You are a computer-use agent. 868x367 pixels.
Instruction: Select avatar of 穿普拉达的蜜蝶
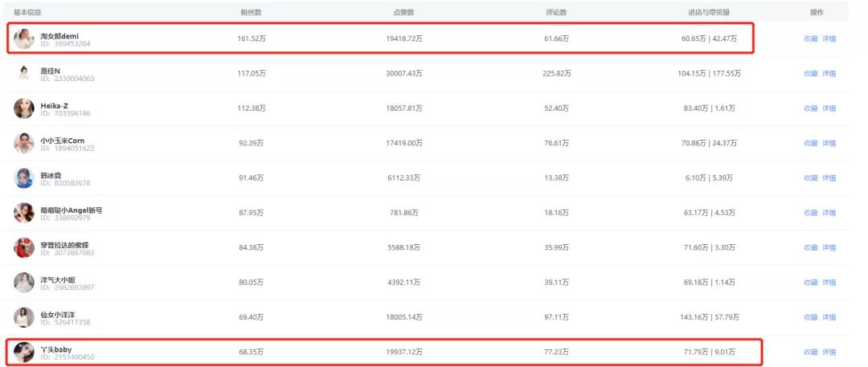[x=24, y=247]
